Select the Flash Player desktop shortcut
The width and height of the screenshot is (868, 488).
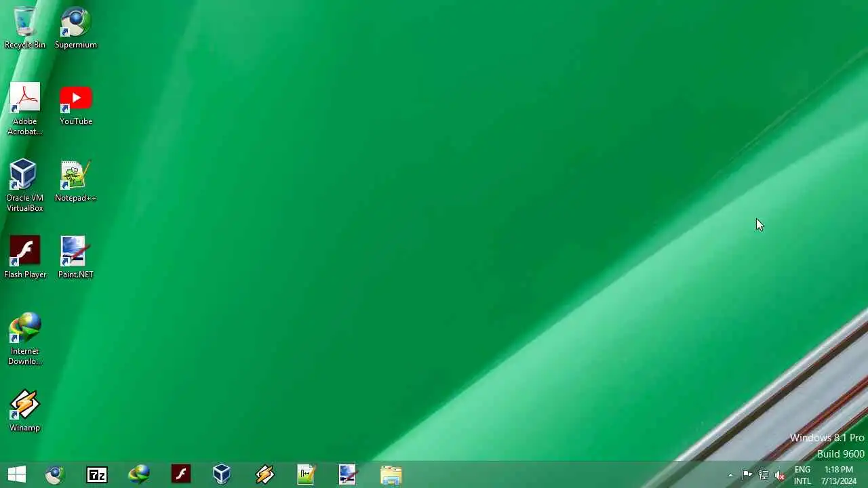pos(25,258)
